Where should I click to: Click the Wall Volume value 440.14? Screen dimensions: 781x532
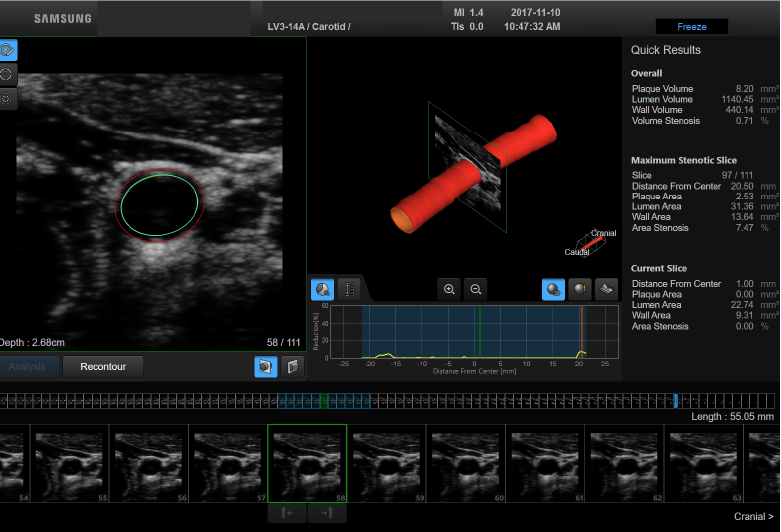pos(740,110)
